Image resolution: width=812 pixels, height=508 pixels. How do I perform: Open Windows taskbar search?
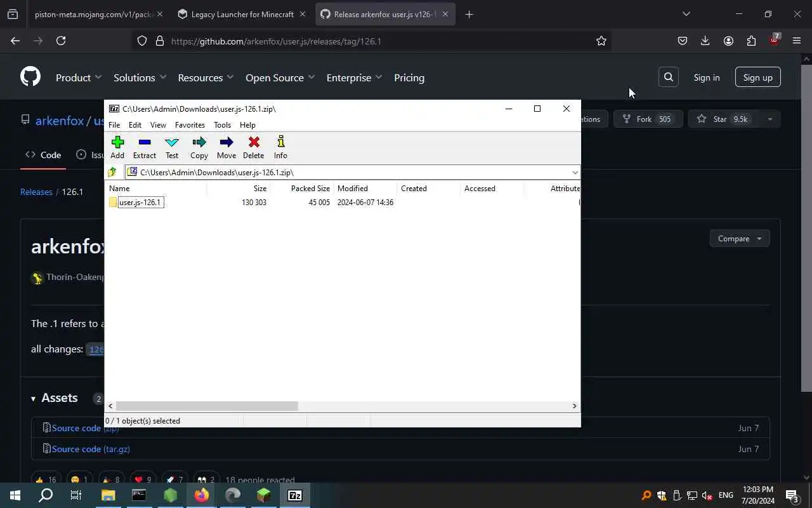click(46, 495)
